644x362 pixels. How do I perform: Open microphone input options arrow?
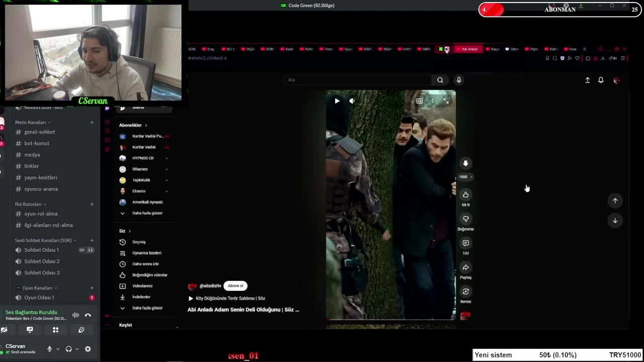[58, 349]
